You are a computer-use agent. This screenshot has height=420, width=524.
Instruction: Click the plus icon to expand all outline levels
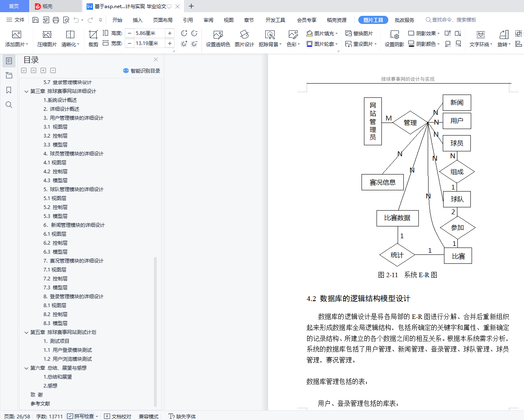[43, 71]
